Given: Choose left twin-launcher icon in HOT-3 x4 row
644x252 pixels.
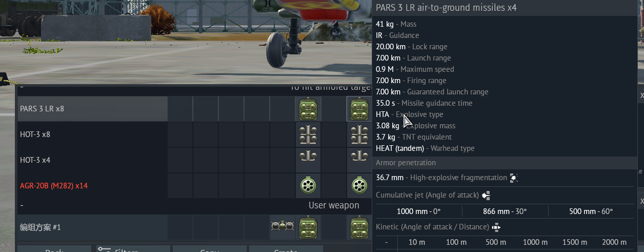Looking at the screenshot, I should point(308,157).
